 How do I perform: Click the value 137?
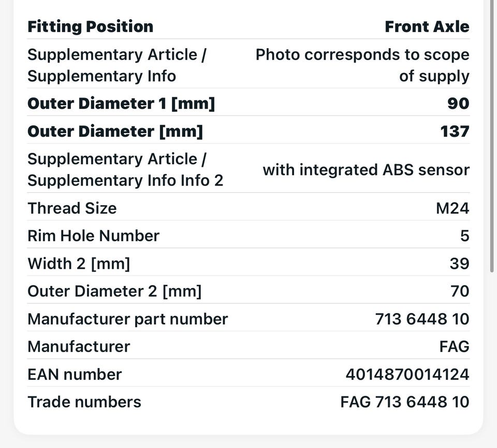point(455,131)
